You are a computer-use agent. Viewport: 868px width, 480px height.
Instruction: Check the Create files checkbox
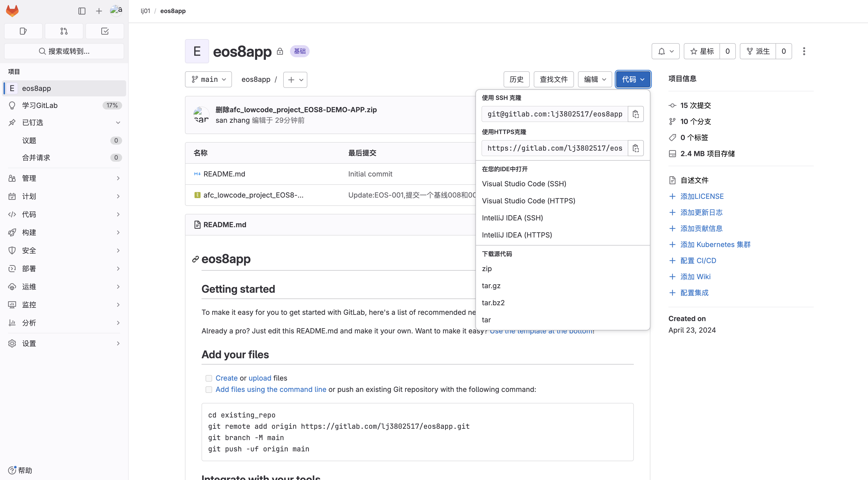(209, 378)
